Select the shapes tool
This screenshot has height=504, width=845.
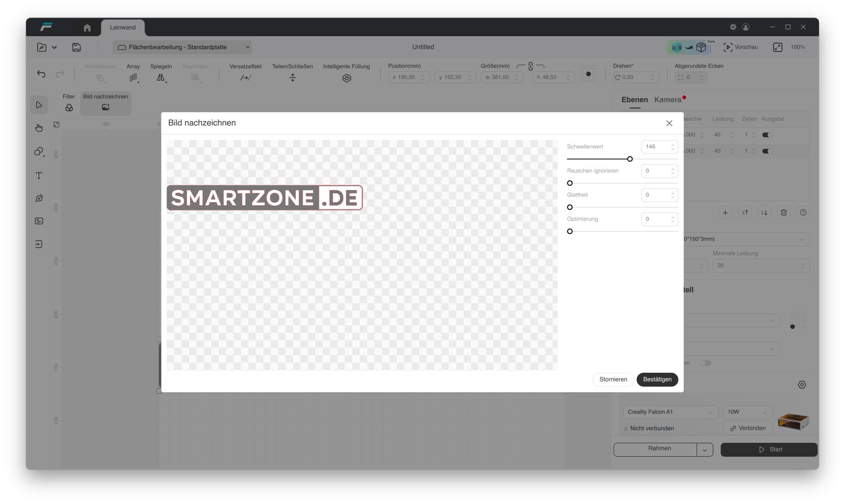[x=39, y=152]
